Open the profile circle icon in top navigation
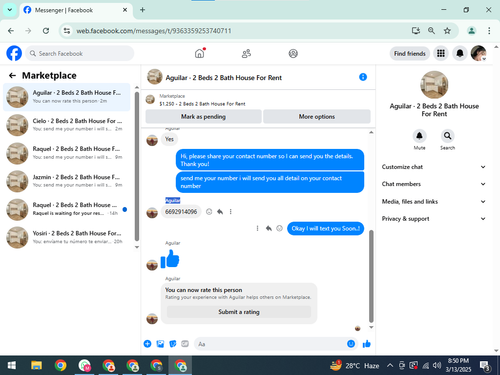The width and height of the screenshot is (500, 375). [x=293, y=53]
